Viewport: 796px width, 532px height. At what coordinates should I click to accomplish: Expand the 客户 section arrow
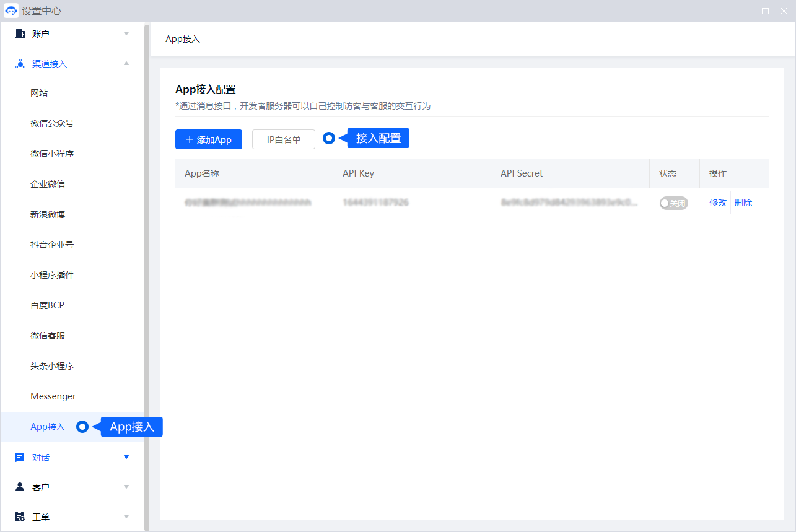[x=126, y=487]
